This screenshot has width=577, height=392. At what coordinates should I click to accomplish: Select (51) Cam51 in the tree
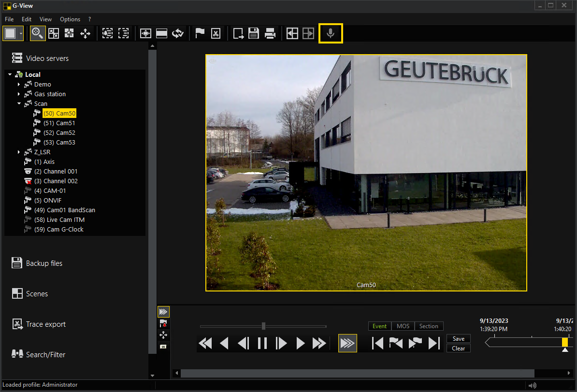click(59, 123)
